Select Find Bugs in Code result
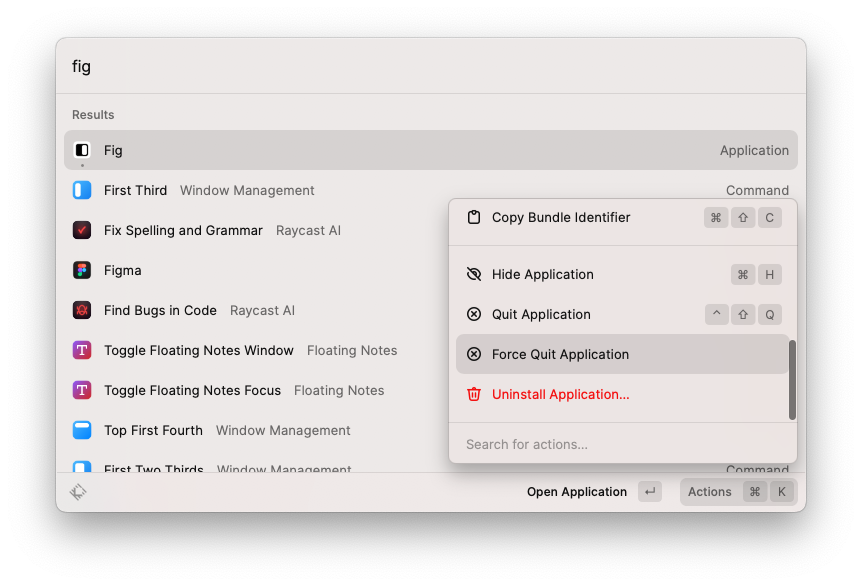This screenshot has height=586, width=862. coord(256,311)
